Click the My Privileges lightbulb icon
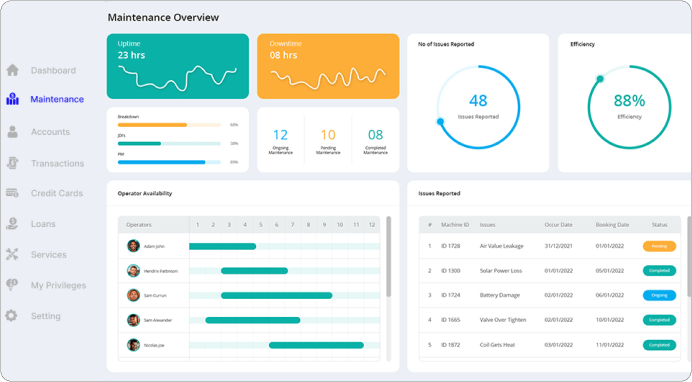The width and height of the screenshot is (692, 382). click(x=12, y=285)
